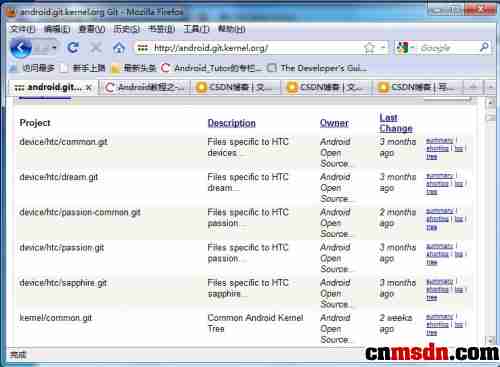Stop loading using the X toolbar icon
This screenshot has width=500, height=367.
[96, 48]
